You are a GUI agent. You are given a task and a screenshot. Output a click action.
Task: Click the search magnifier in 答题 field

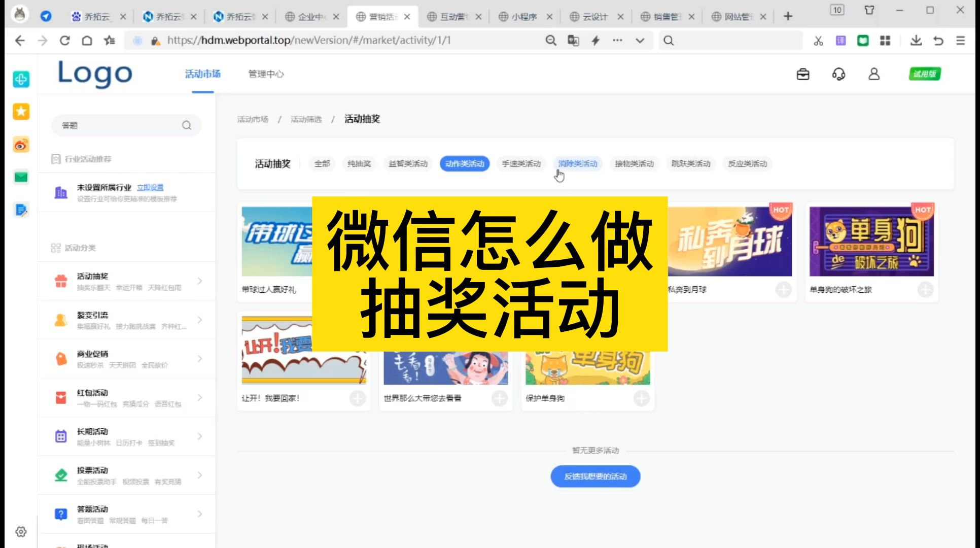187,125
